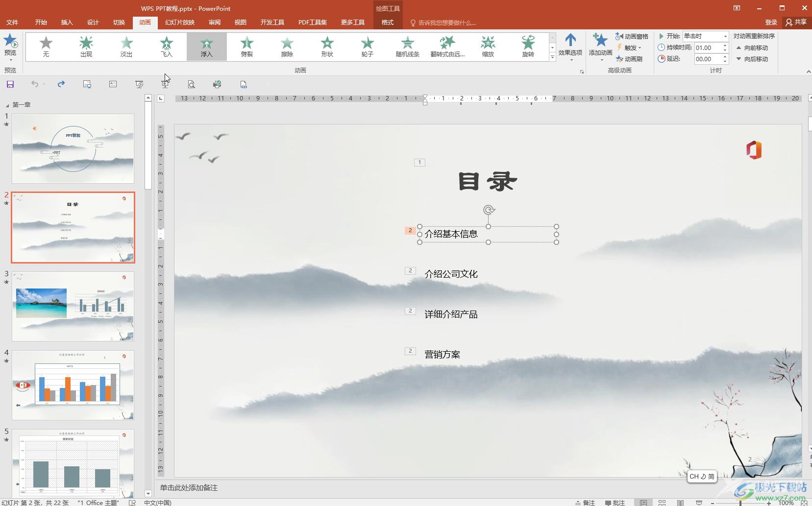Click animation order tag 1 near title

(419, 163)
